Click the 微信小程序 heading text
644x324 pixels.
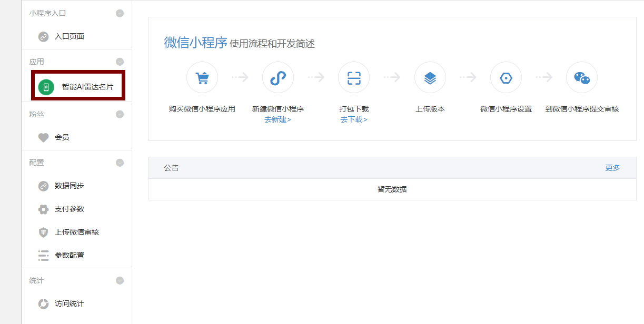tap(195, 43)
